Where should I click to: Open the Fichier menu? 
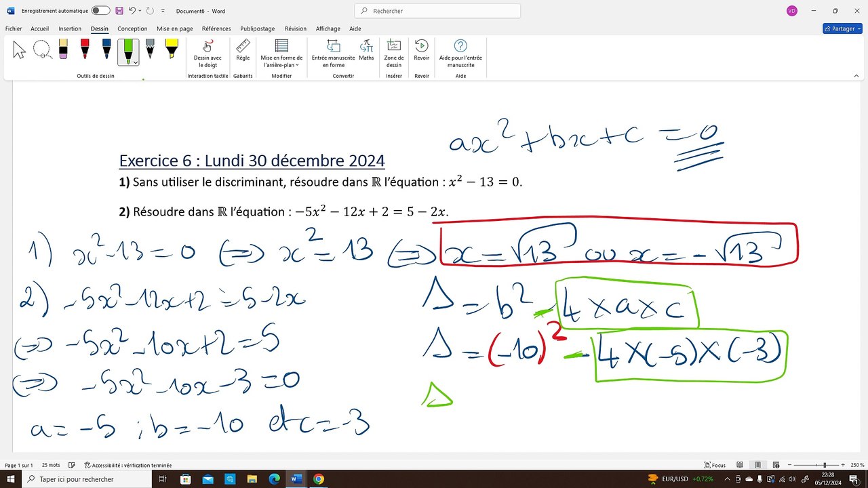[x=14, y=28]
